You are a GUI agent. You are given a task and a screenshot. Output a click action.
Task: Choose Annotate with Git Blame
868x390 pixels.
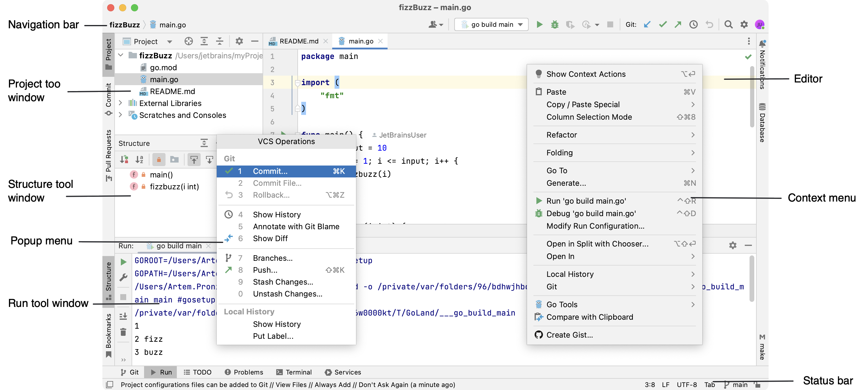286,227
